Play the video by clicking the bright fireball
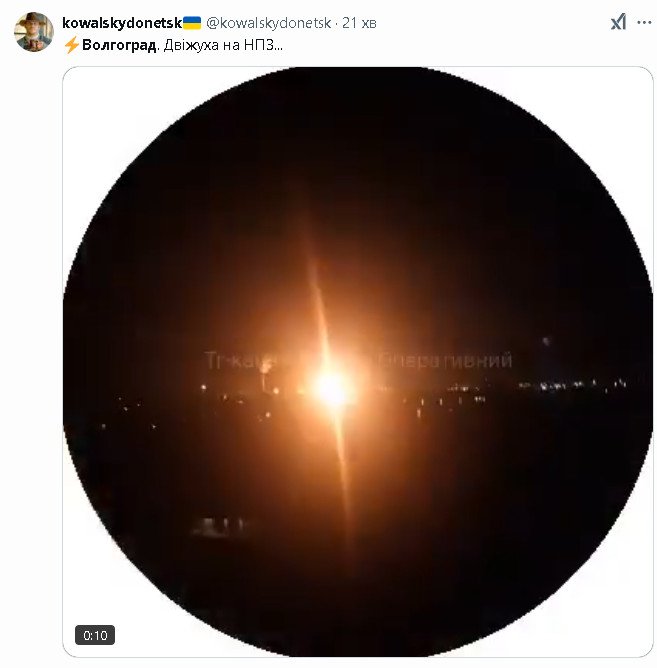Image resolution: width=657 pixels, height=668 pixels. point(331,388)
